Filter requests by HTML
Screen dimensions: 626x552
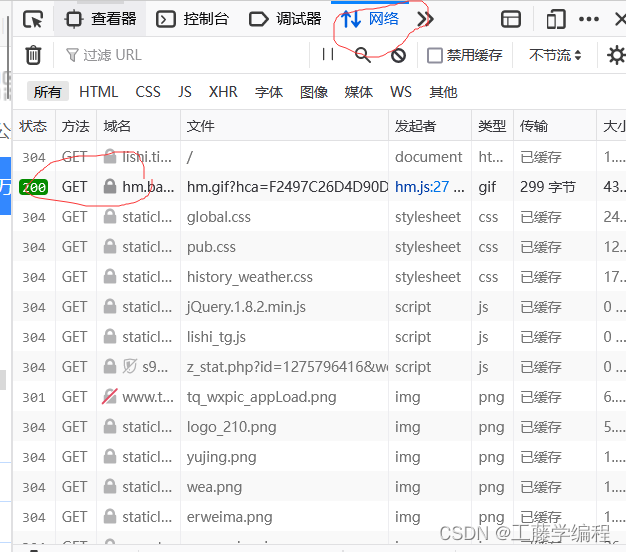click(x=98, y=92)
